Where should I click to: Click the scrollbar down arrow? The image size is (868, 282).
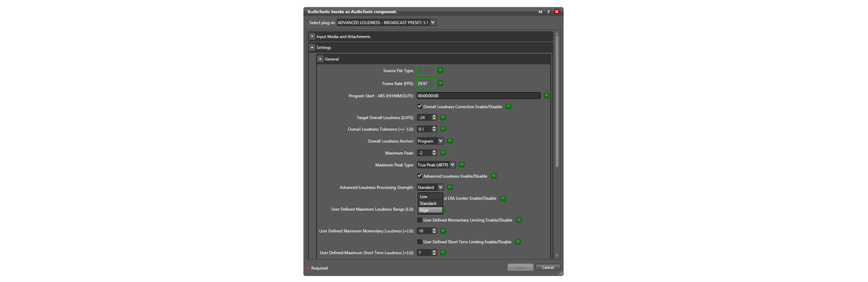click(x=557, y=256)
